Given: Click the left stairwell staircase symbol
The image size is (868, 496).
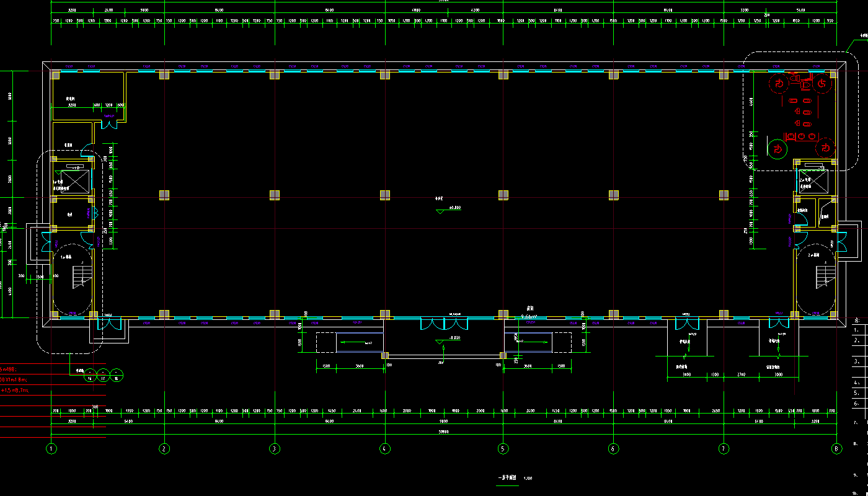Looking at the screenshot, I should click(79, 277).
